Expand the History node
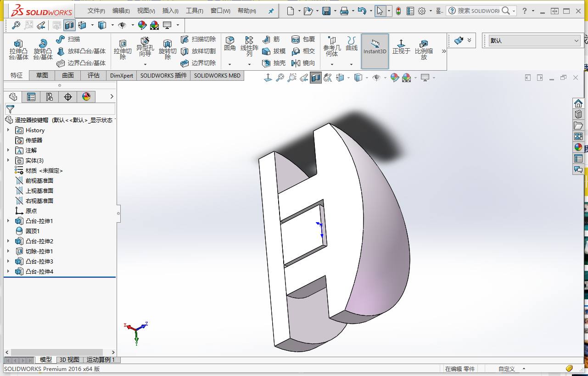 pos(8,130)
